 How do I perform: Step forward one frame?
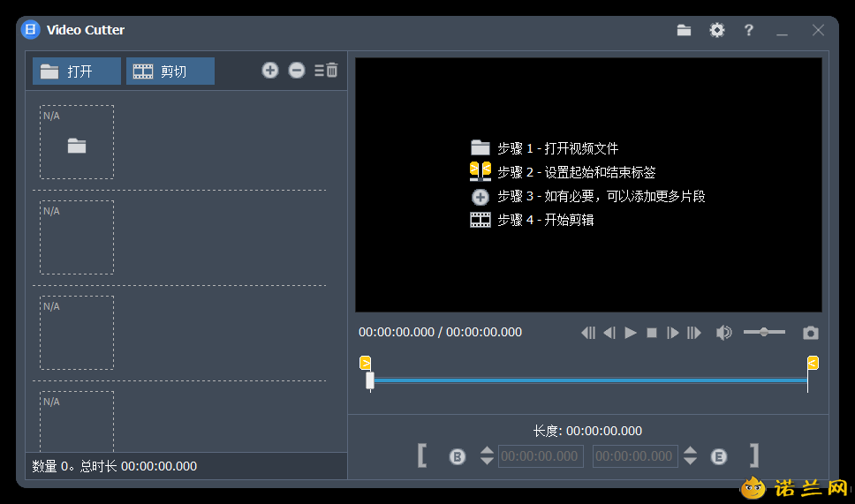coord(673,333)
